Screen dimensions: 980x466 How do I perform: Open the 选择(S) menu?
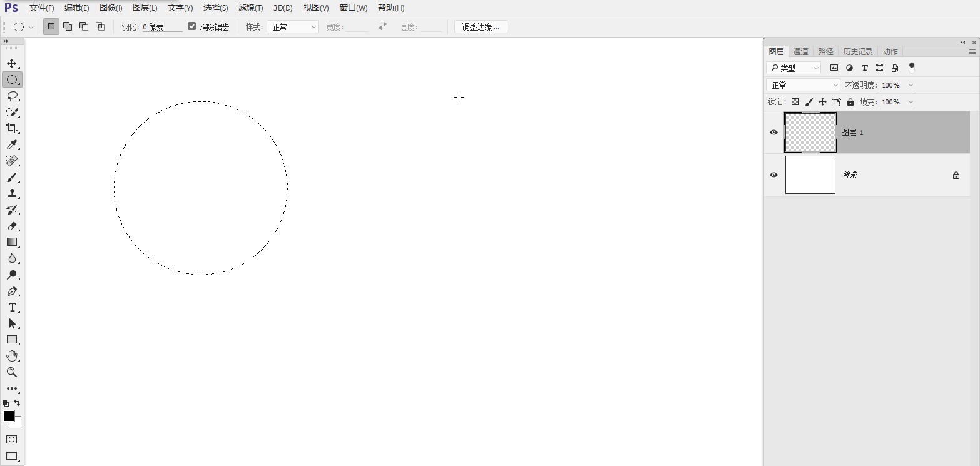(216, 8)
